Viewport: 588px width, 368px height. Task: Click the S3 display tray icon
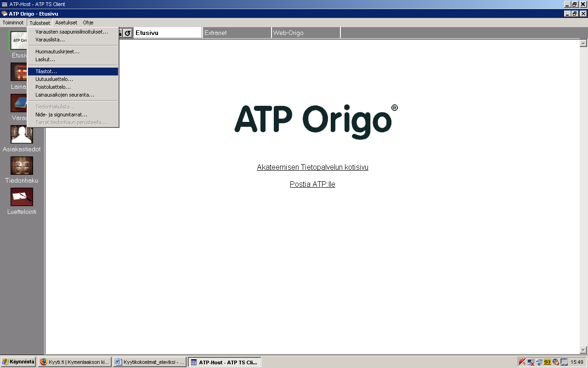click(547, 362)
